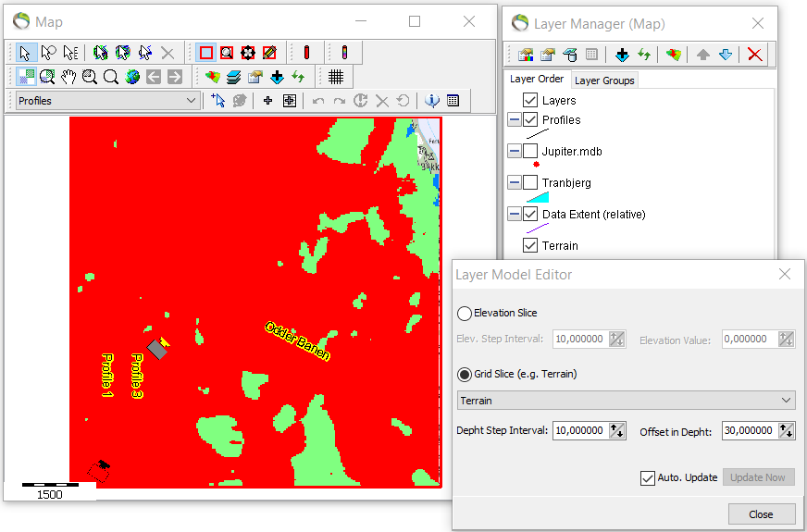
Task: Toggle the map grid icon
Action: [336, 77]
